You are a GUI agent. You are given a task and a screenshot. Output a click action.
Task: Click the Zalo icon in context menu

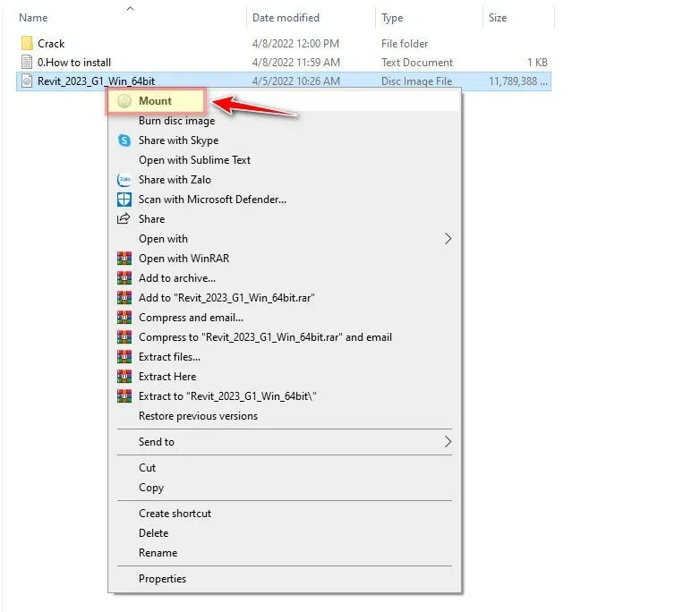124,180
